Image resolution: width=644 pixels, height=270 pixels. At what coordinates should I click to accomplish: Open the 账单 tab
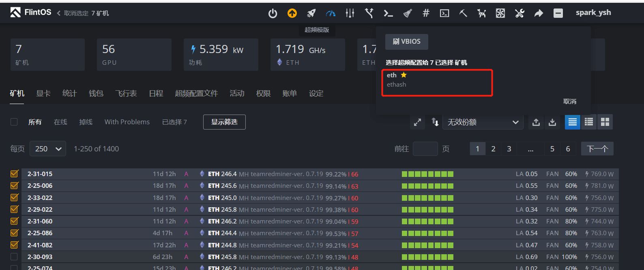[290, 94]
